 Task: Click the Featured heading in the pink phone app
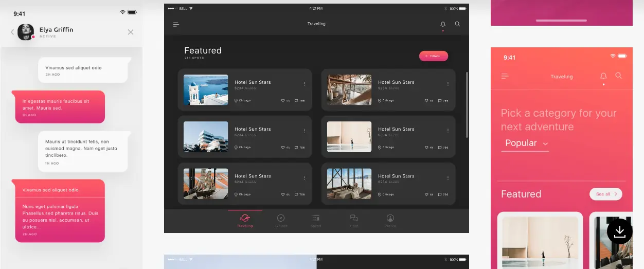(521, 194)
